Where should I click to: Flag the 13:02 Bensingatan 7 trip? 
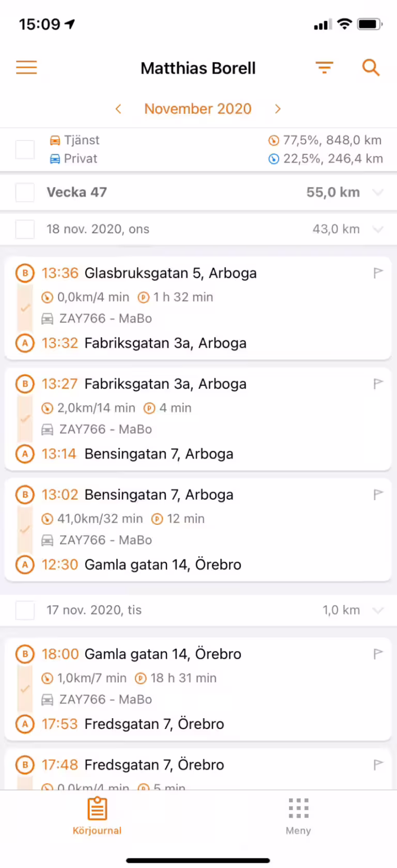pos(378,494)
